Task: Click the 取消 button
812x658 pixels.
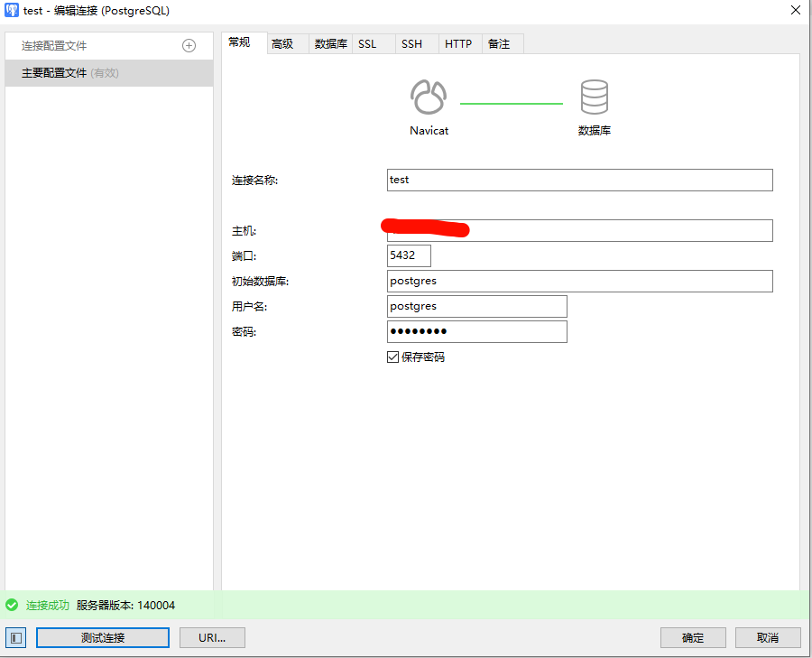Action: point(768,637)
